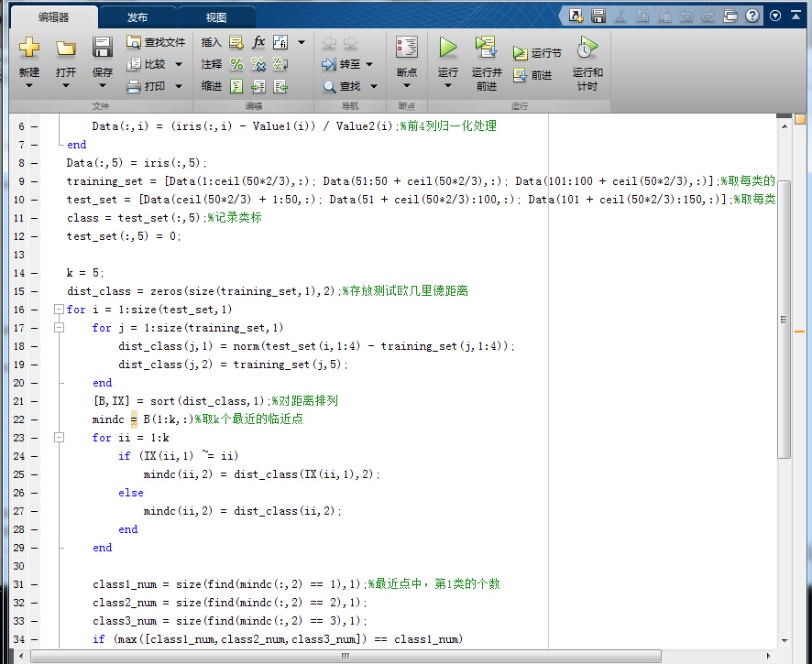Click the vertical scrollbar down arrow

tap(784, 641)
